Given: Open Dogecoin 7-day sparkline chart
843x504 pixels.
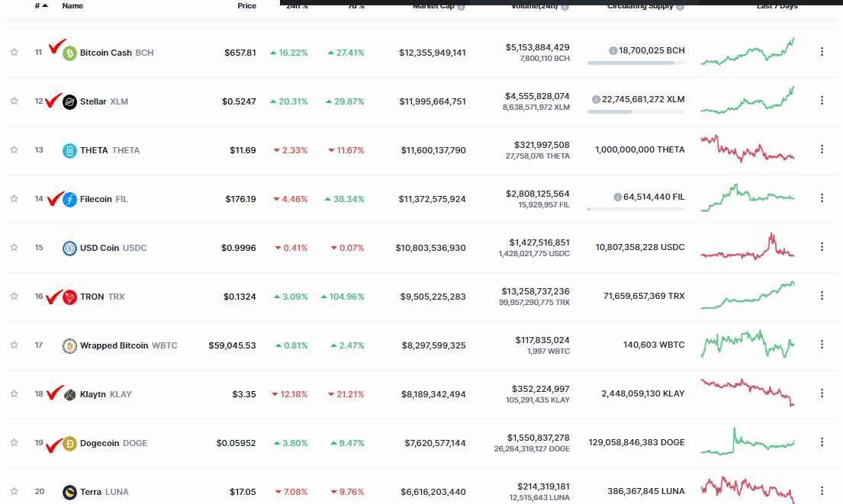Looking at the screenshot, I should tap(748, 441).
